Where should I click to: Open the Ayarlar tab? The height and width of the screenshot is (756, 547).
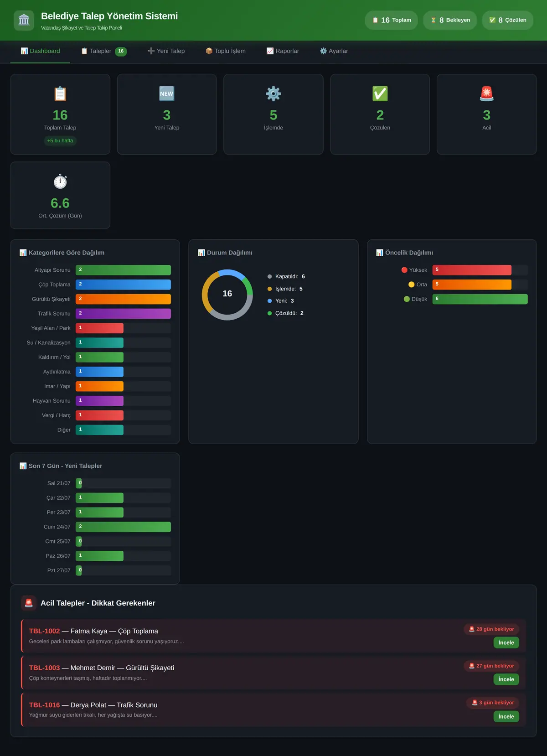[334, 51]
